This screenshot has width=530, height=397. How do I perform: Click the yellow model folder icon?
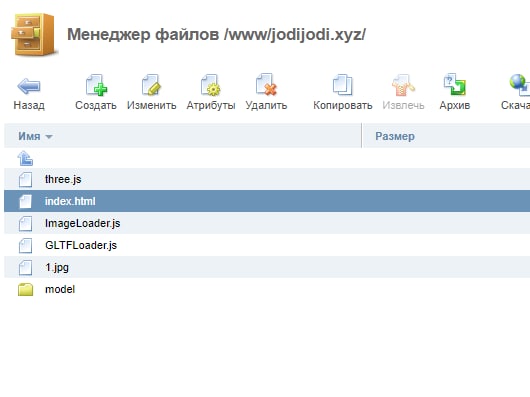click(25, 290)
